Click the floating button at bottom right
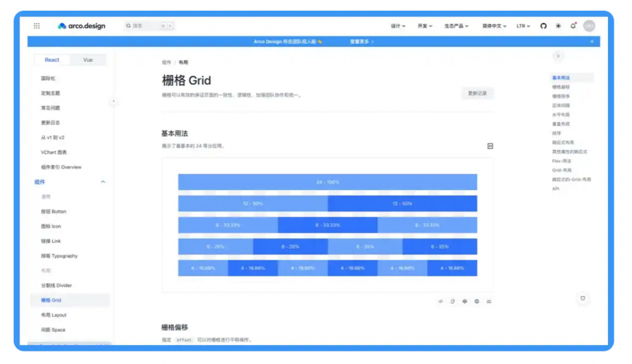 click(583, 298)
